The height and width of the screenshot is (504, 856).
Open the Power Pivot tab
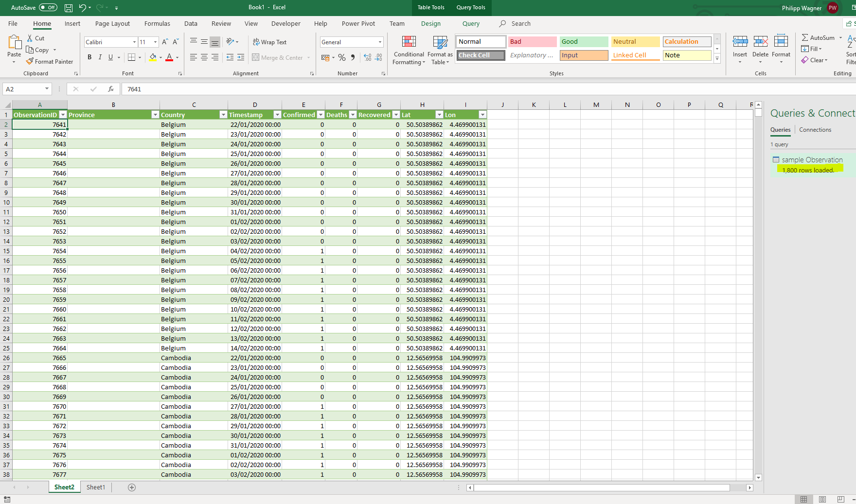[358, 23]
